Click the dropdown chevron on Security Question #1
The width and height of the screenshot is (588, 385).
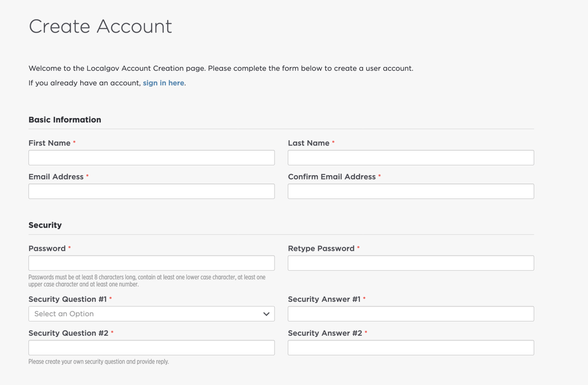click(266, 314)
